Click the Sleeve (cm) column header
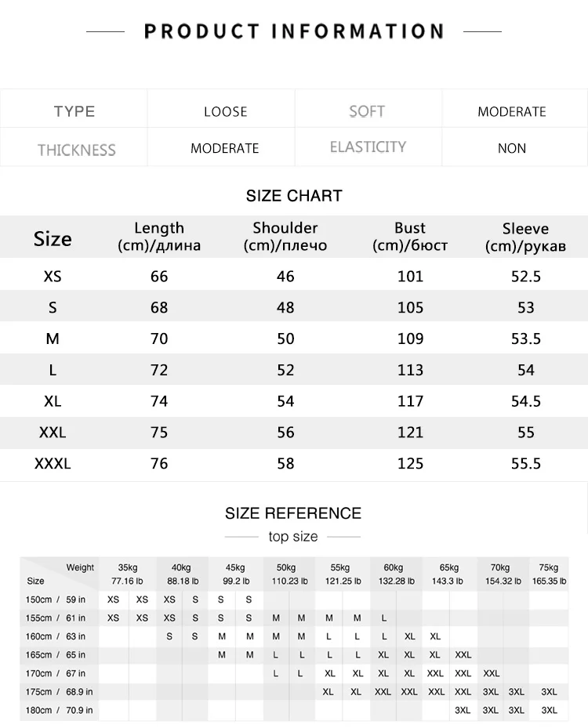Image resolution: width=588 pixels, height=728 pixels. 526,237
